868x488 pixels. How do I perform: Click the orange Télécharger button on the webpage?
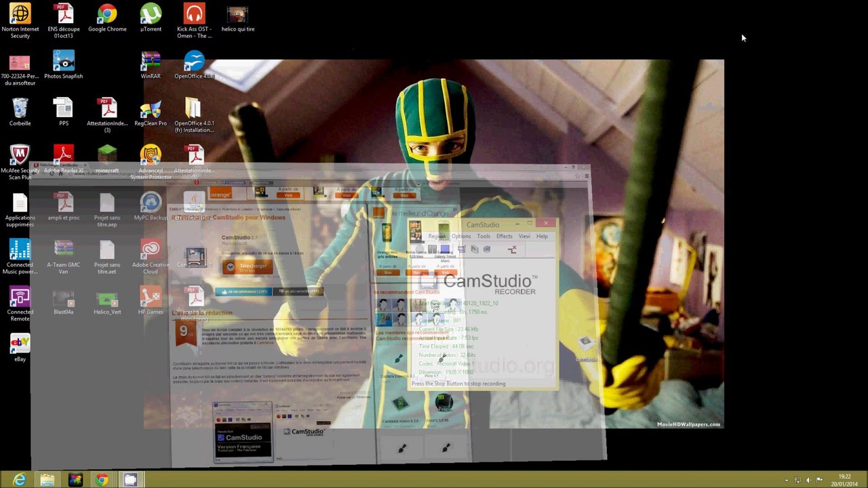pos(248,266)
